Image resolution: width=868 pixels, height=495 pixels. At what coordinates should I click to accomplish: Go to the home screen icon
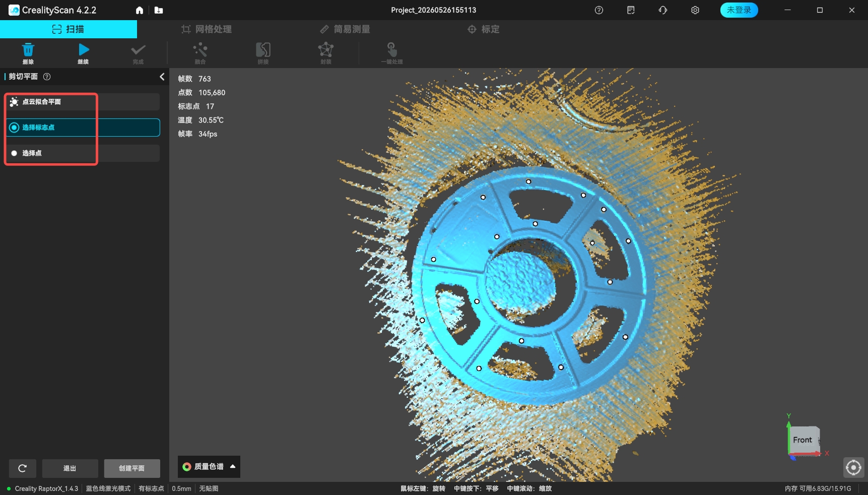140,10
